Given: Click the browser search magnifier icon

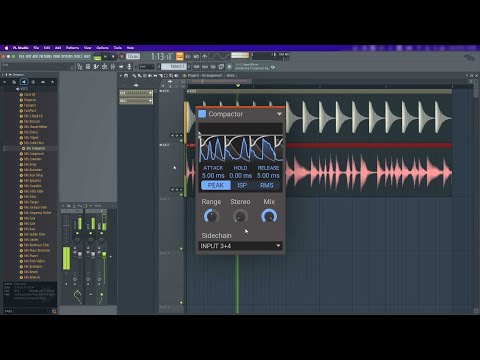Looking at the screenshot, I should click(x=54, y=311).
